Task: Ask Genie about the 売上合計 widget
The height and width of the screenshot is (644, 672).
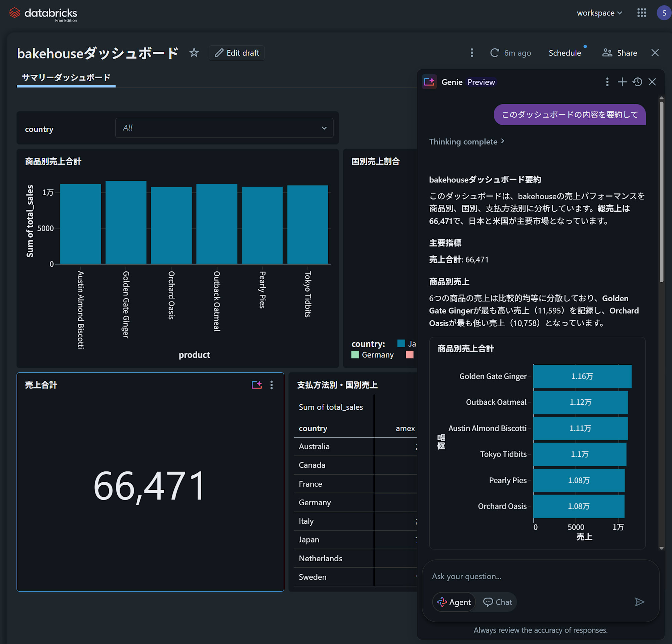Action: pos(256,385)
